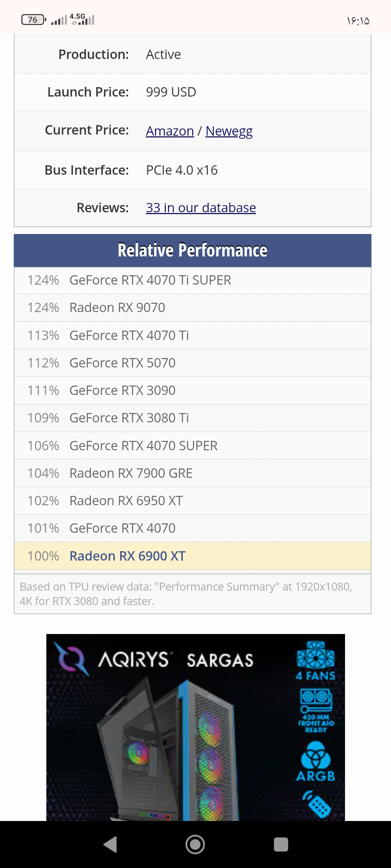Open the Newegg current price link

[x=229, y=131]
